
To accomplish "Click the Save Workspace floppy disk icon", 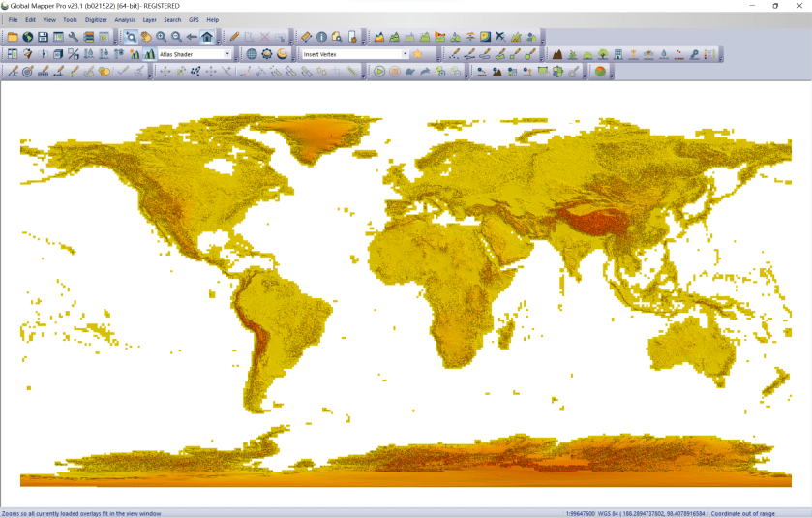I will 44,37.
